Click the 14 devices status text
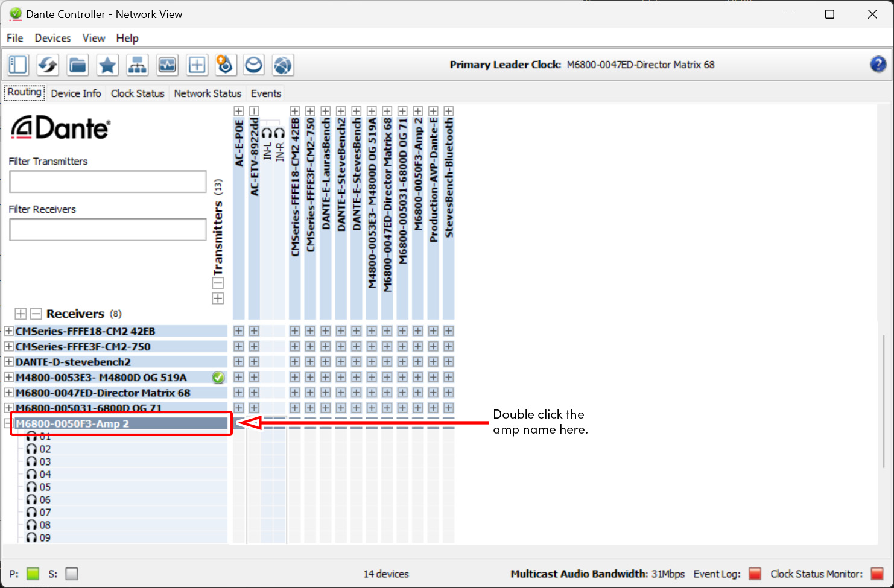The width and height of the screenshot is (894, 588). click(386, 574)
